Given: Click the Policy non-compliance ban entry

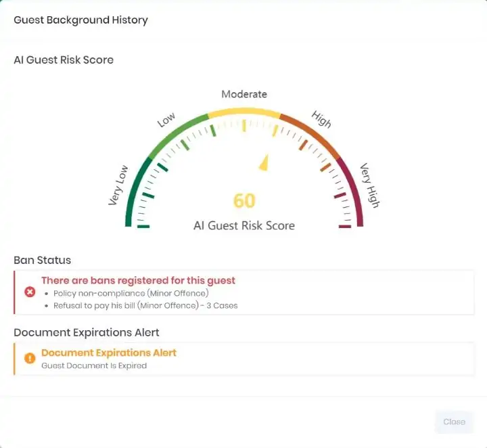Looking at the screenshot, I should (x=131, y=293).
